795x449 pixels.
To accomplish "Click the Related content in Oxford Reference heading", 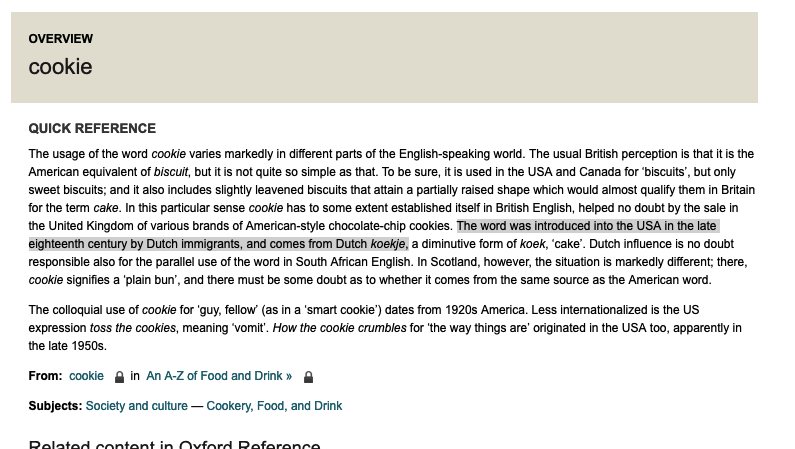I will [174, 444].
